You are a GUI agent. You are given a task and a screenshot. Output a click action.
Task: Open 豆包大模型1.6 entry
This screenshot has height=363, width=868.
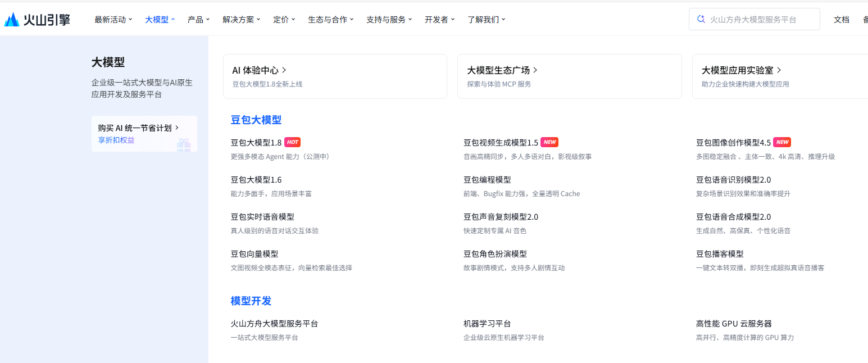pos(256,180)
